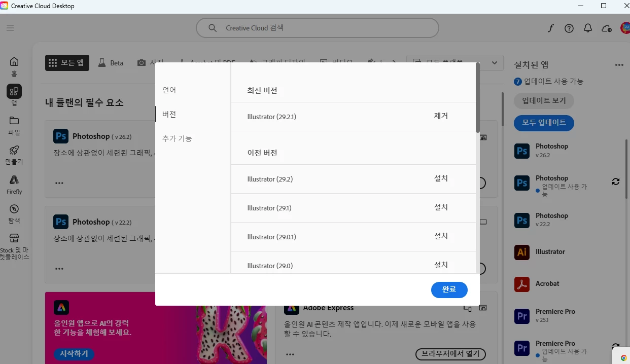This screenshot has height=364, width=630.
Task: Click the 내 플랜의 필수 요소 heading
Action: pyautogui.click(x=84, y=102)
